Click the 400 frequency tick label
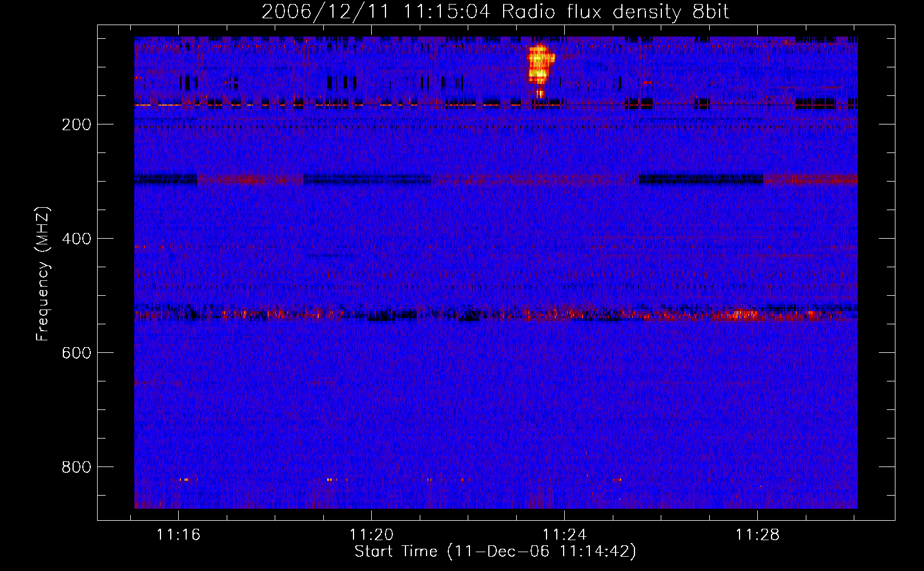Image resolution: width=924 pixels, height=571 pixels. [77, 239]
